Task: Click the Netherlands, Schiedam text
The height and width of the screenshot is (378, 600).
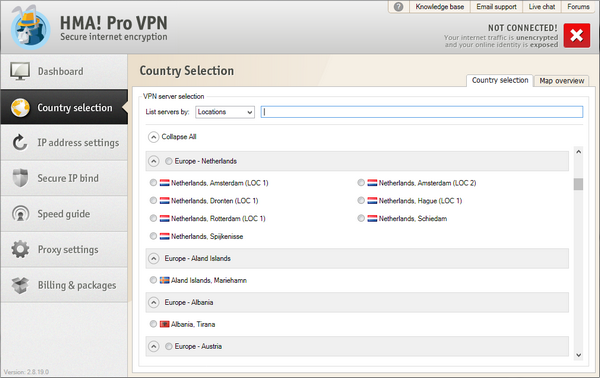Action: 413,218
